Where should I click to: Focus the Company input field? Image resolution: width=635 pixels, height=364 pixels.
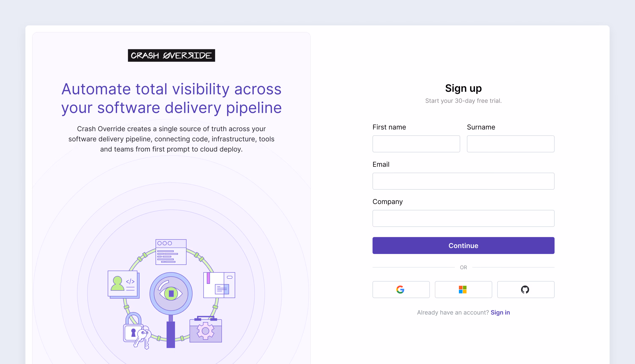tap(463, 218)
